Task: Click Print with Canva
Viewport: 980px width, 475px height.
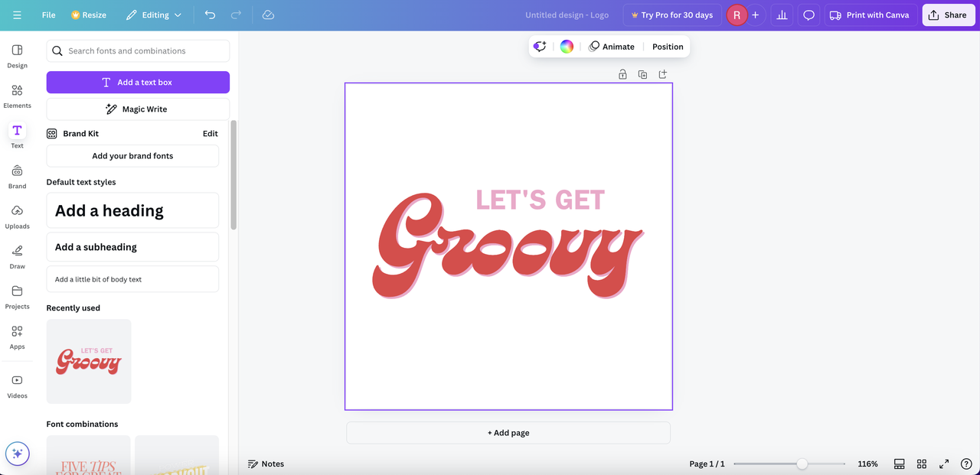Action: (870, 15)
